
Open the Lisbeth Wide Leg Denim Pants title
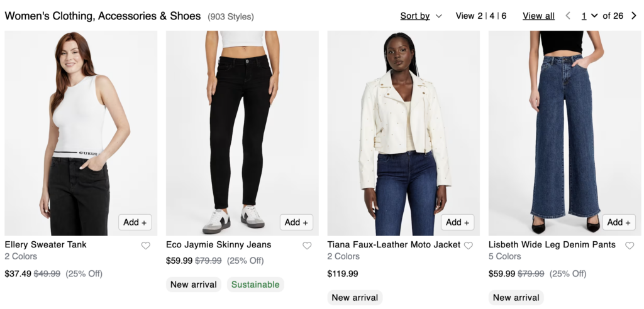(x=552, y=244)
